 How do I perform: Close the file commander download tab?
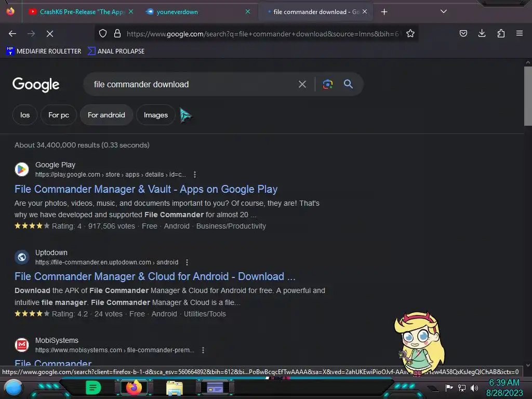[x=365, y=11]
